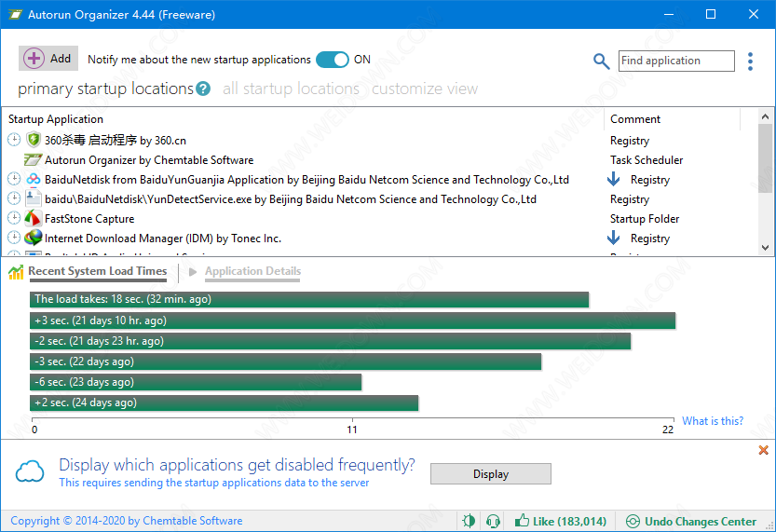Click the Internet Download Manager globe icon

[34, 238]
